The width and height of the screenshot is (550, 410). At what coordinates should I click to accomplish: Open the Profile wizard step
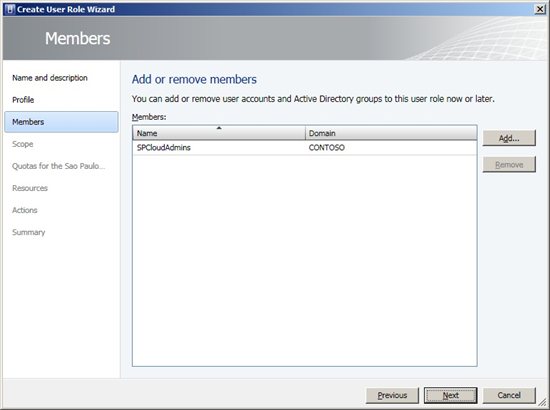pyautogui.click(x=23, y=100)
